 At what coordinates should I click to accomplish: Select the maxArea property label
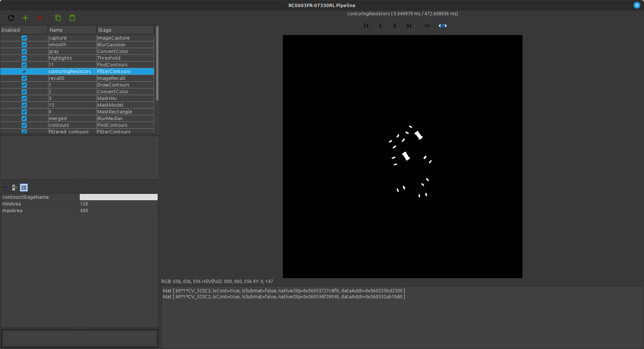point(12,211)
